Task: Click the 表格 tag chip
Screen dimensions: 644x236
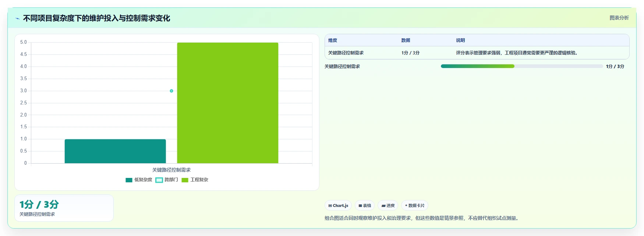Action: coord(365,205)
